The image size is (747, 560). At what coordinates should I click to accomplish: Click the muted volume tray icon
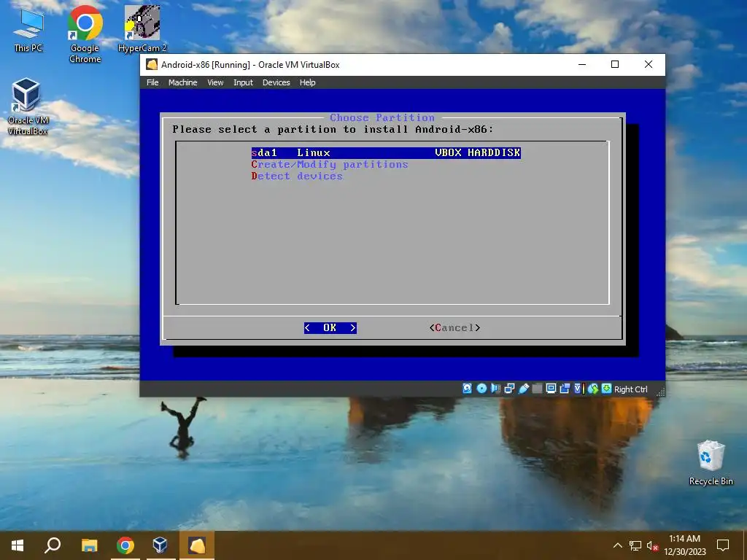[652, 545]
